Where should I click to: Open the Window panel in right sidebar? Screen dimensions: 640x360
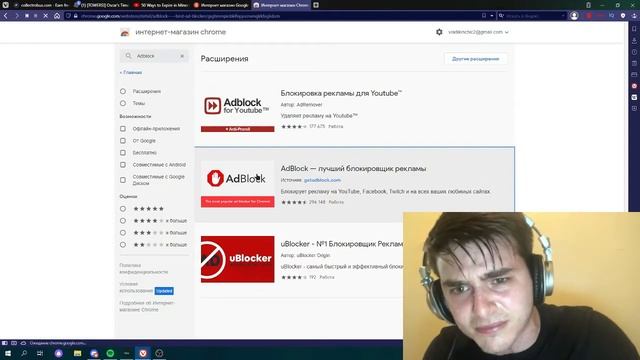pyautogui.click(x=634, y=75)
